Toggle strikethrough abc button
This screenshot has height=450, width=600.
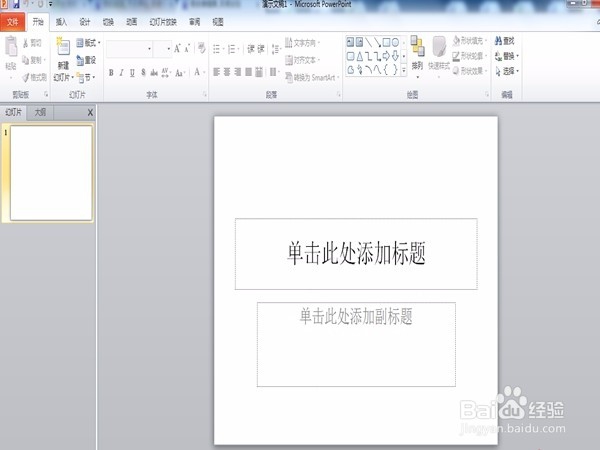tap(154, 72)
